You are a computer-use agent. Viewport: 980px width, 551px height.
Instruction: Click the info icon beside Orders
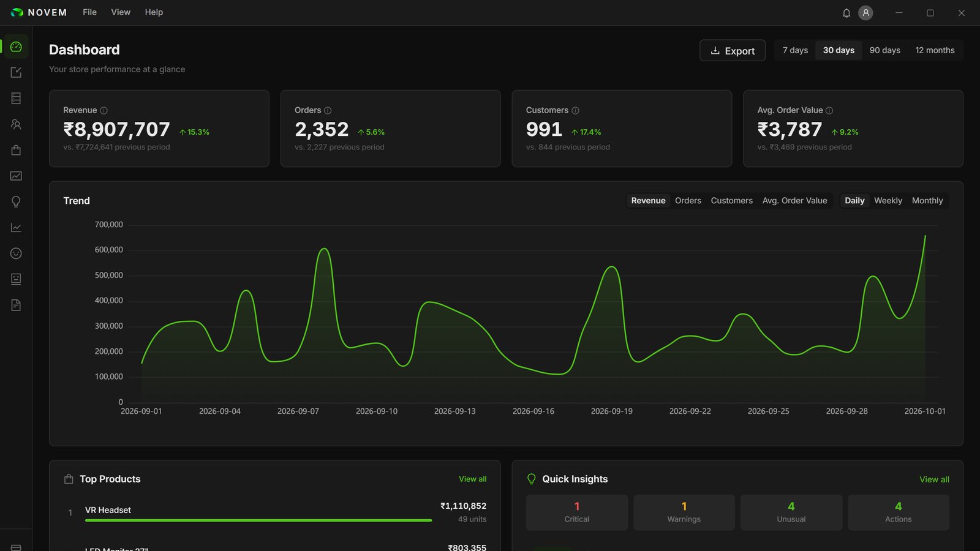328,111
